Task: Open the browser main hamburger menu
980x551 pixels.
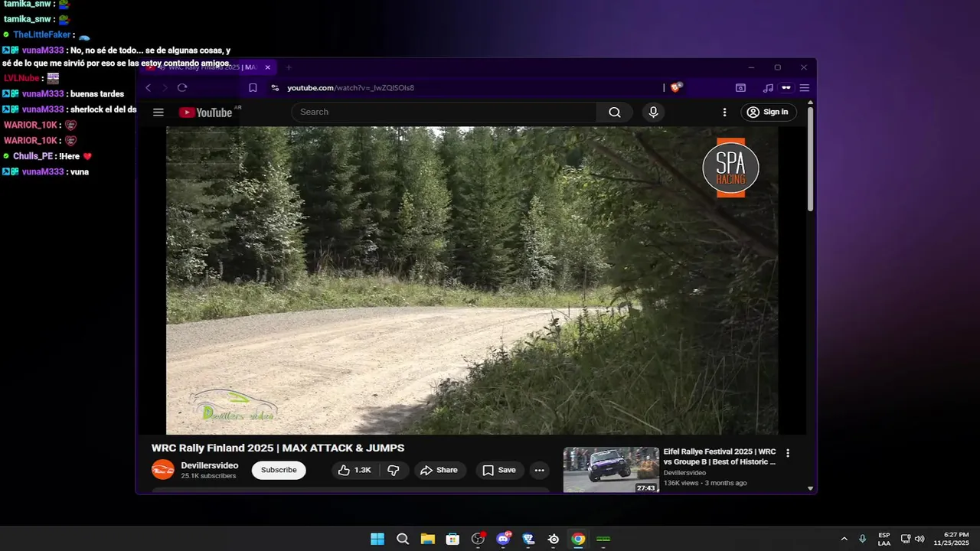Action: (804, 88)
